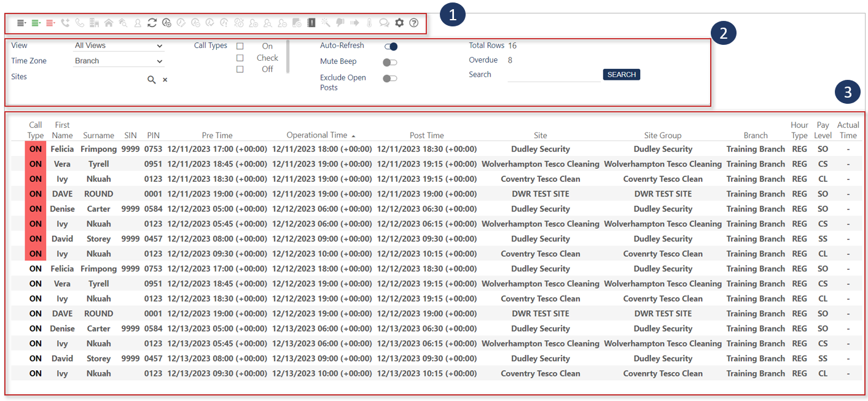Click Post Time 12/13/2023 09:30 cell
This screenshot has width=868, height=401.
(427, 359)
